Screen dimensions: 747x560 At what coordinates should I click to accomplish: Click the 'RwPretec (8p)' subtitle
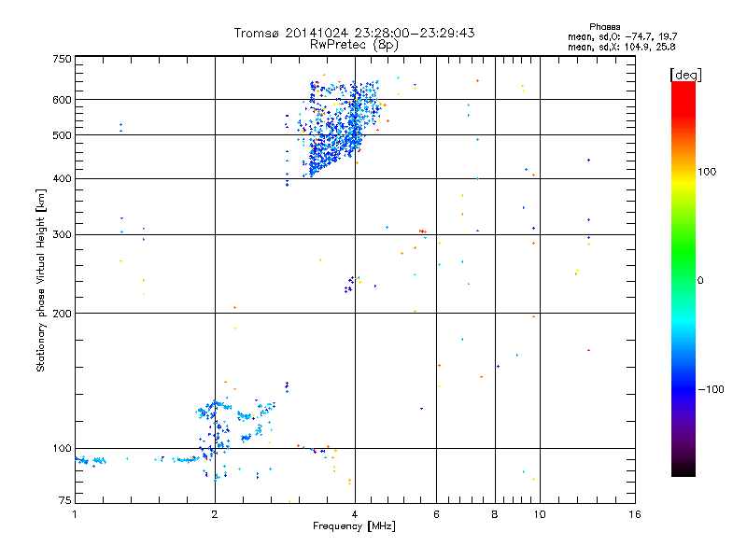click(x=354, y=45)
